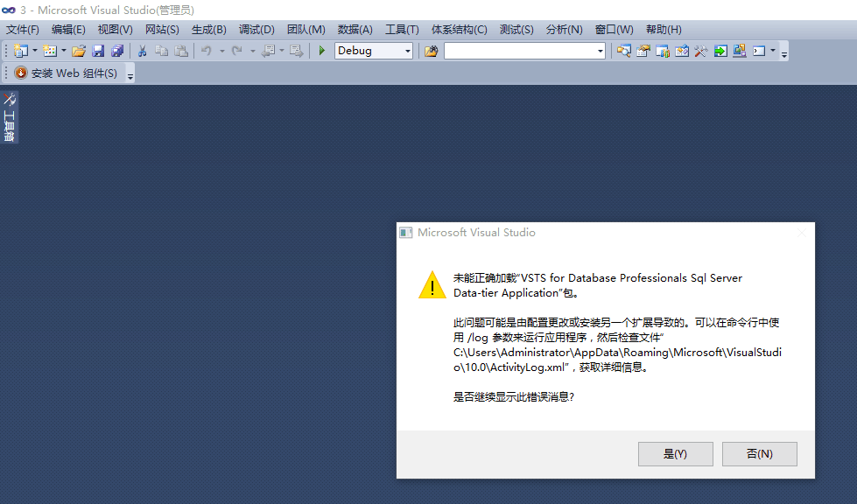Open the Command Window icon
The width and height of the screenshot is (857, 504).
click(759, 51)
